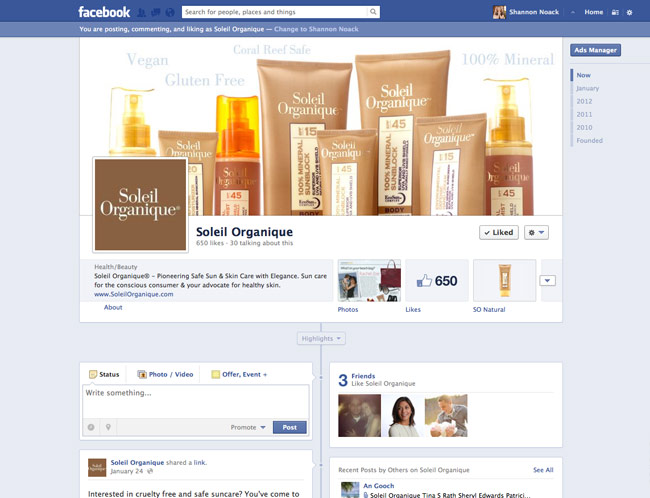Jump to Now on timeline
Screen dimensions: 650x498
pos(583,75)
